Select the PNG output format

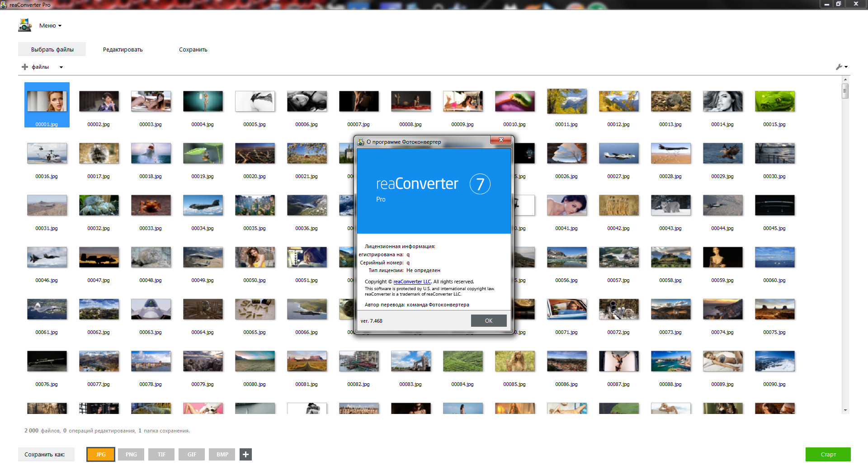(x=131, y=455)
